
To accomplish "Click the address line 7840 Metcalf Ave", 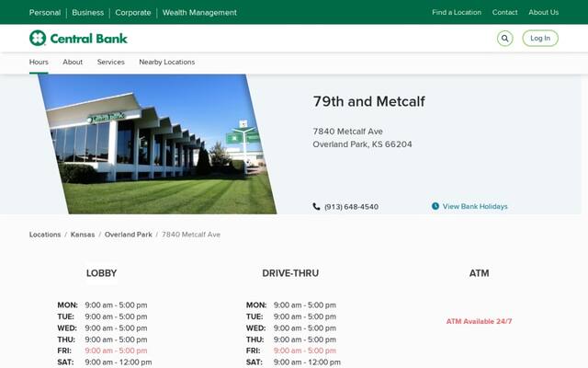I will [347, 132].
